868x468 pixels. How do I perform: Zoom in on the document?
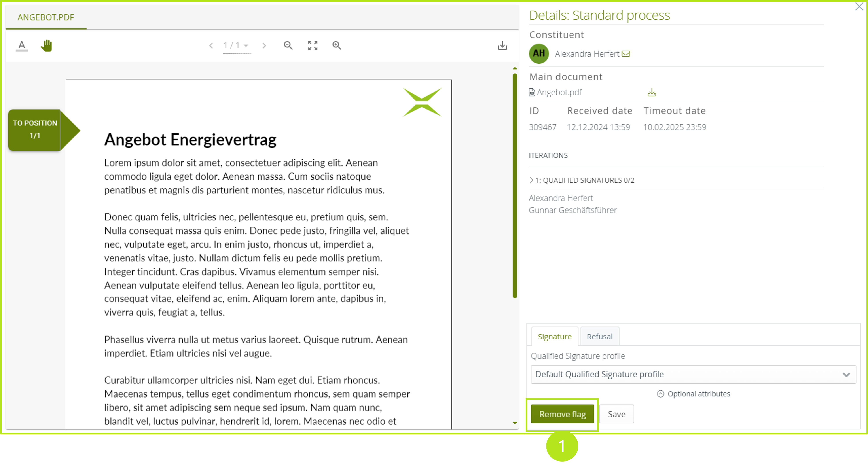[x=337, y=45]
